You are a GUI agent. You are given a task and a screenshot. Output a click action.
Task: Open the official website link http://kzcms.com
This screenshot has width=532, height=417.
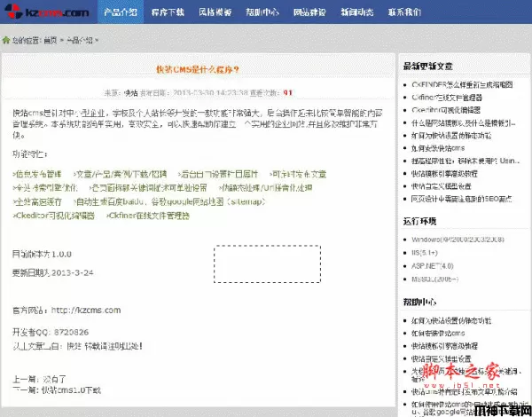point(86,310)
